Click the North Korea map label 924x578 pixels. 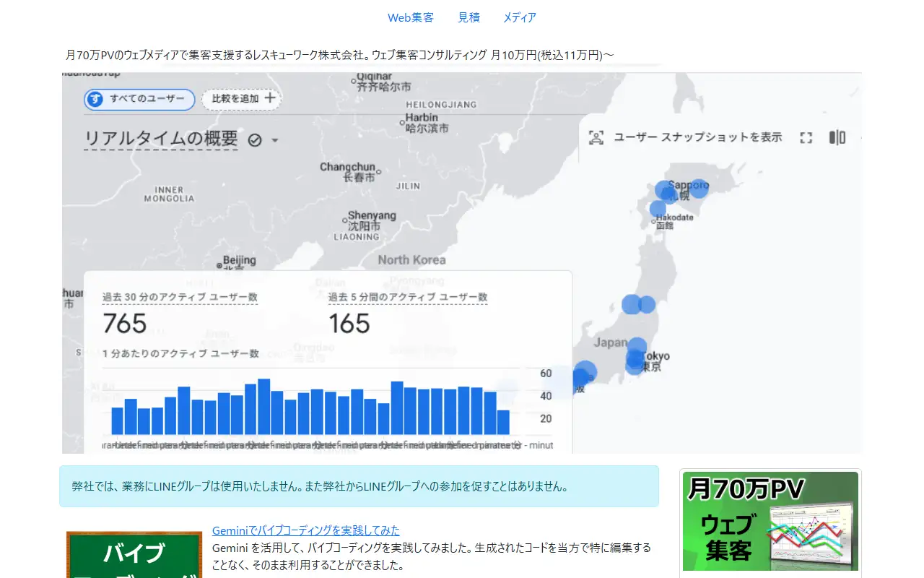click(411, 260)
